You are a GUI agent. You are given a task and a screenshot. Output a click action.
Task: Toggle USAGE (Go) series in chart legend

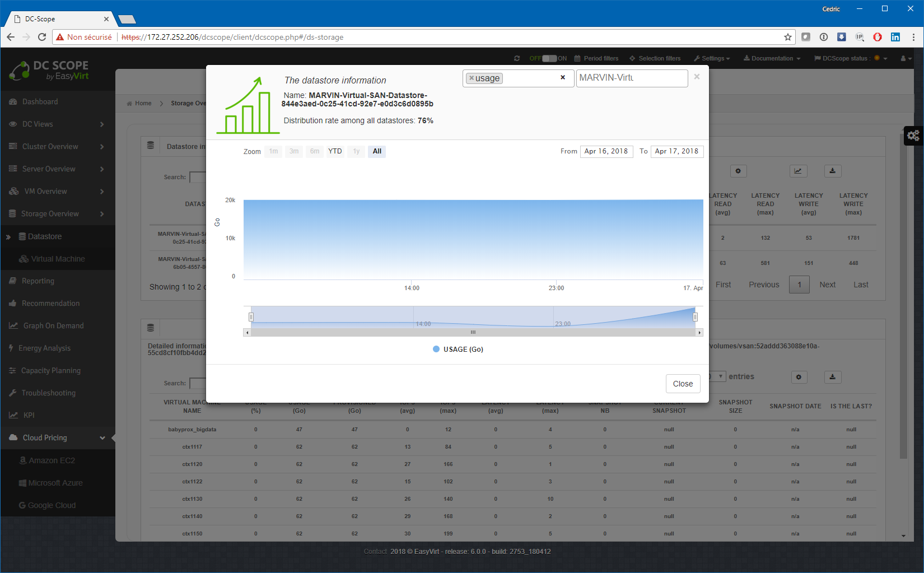tap(458, 350)
